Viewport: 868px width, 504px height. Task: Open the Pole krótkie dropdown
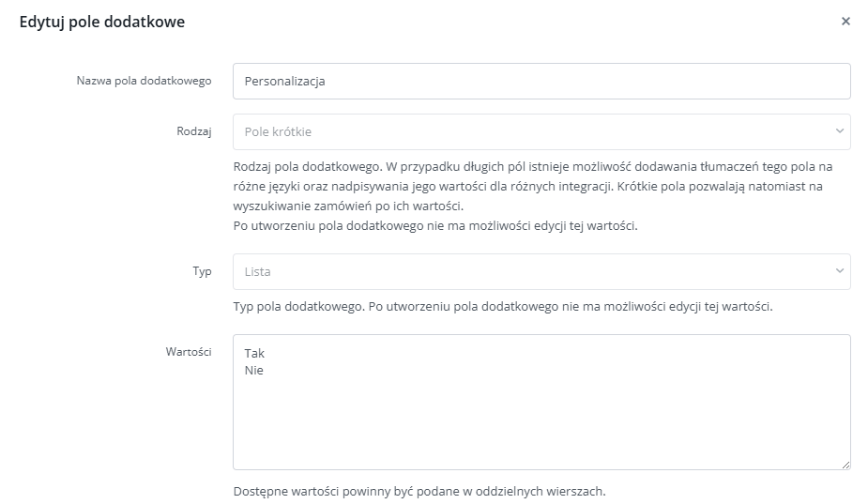pos(541,131)
